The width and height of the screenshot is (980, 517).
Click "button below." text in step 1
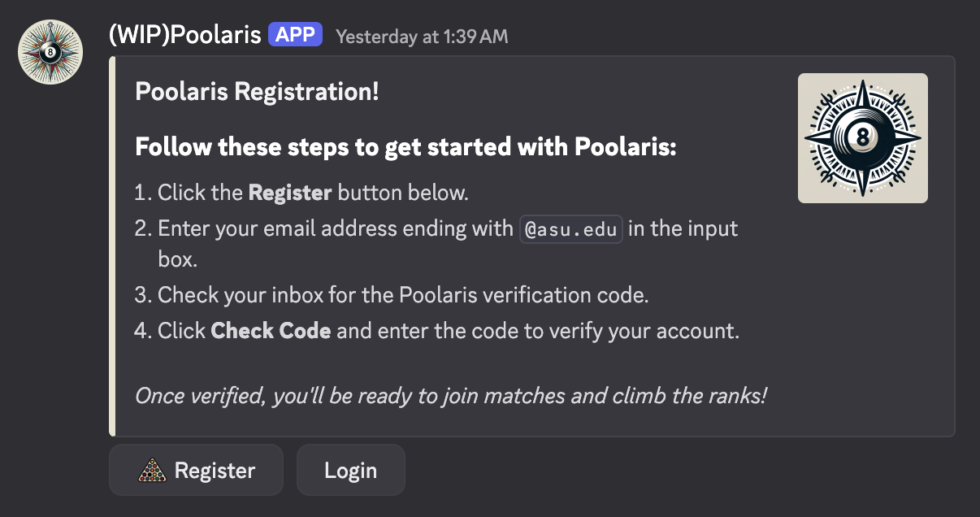coord(403,193)
